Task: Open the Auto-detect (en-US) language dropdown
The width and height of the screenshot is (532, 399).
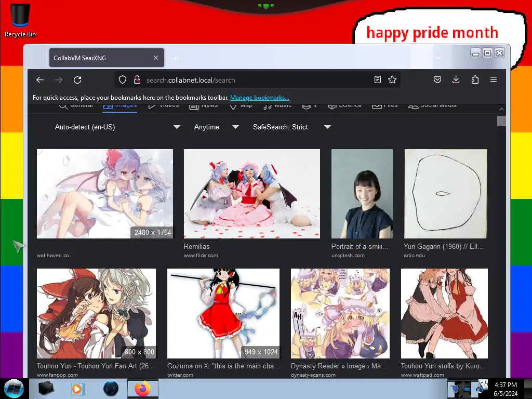Action: click(117, 127)
